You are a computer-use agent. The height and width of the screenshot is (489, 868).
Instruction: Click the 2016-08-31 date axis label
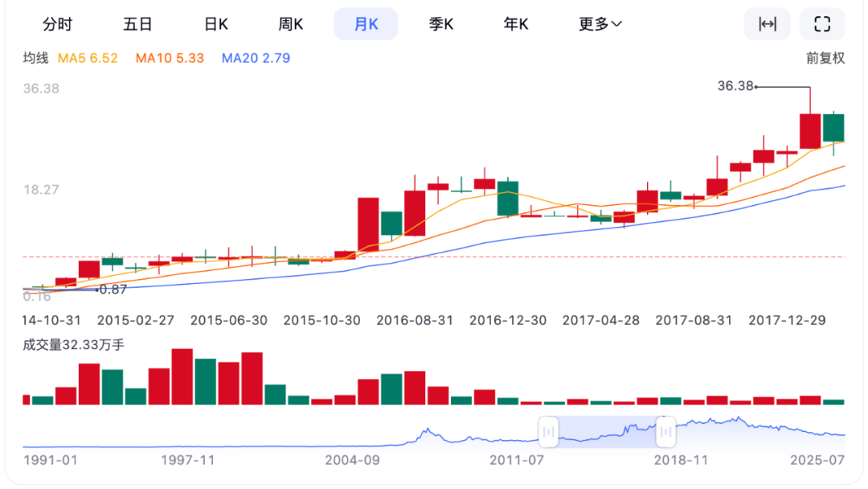pyautogui.click(x=415, y=321)
